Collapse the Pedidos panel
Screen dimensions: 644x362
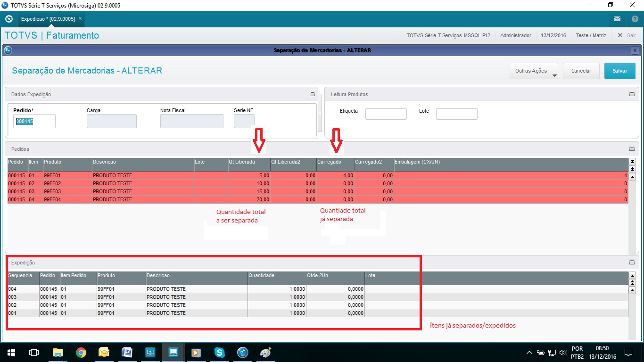[x=632, y=148]
